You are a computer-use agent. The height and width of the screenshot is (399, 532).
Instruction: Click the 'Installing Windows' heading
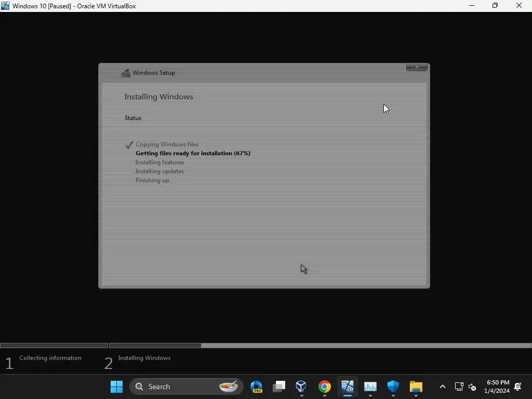click(x=158, y=97)
